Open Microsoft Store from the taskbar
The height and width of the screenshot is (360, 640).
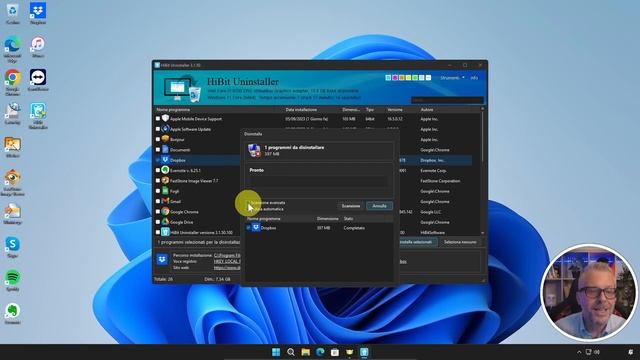[x=335, y=352]
